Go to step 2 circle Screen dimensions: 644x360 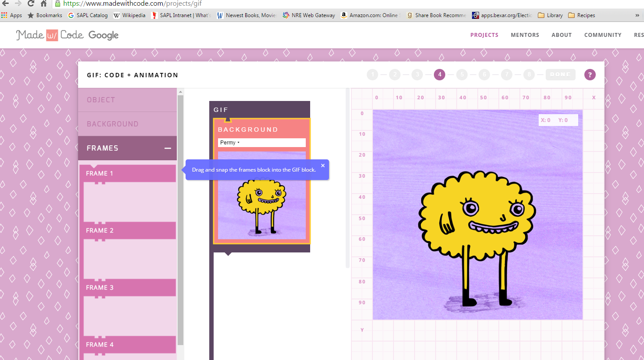click(x=395, y=75)
